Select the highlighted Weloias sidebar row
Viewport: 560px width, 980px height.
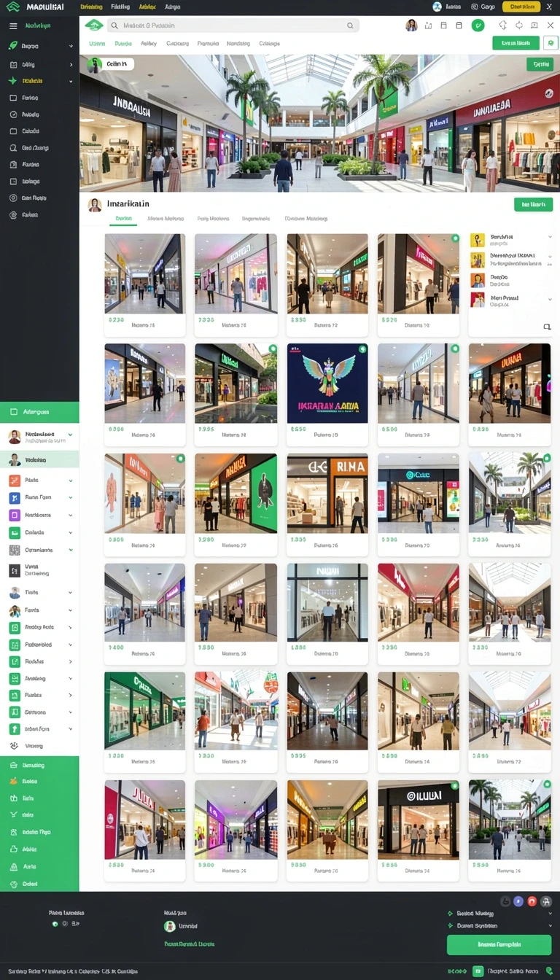click(39, 459)
